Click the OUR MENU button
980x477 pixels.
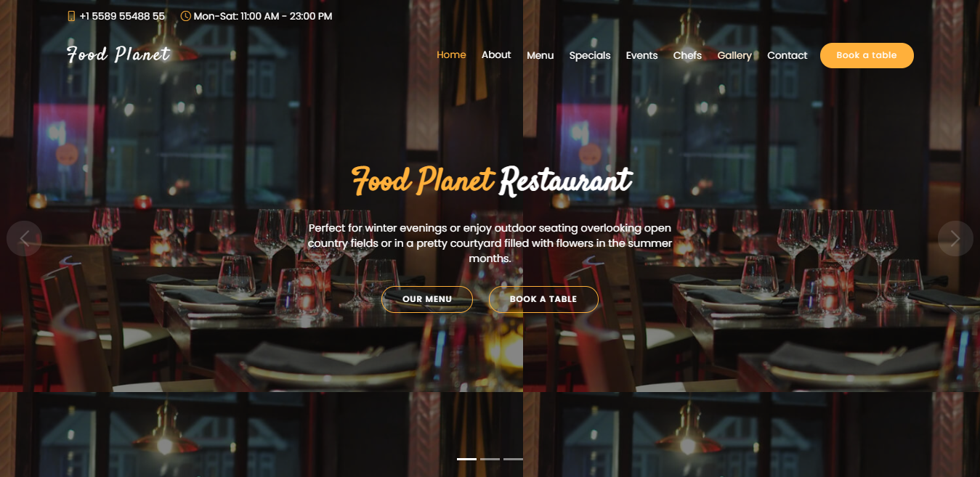[427, 299]
